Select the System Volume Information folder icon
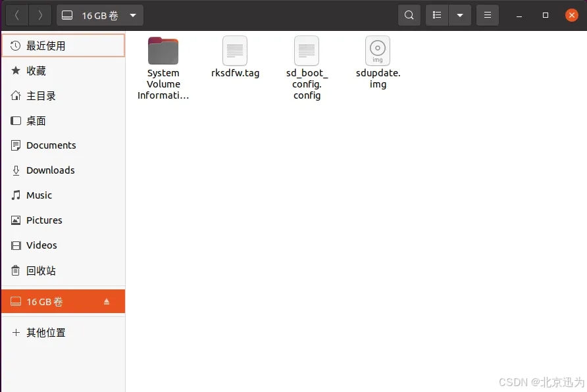 [163, 51]
